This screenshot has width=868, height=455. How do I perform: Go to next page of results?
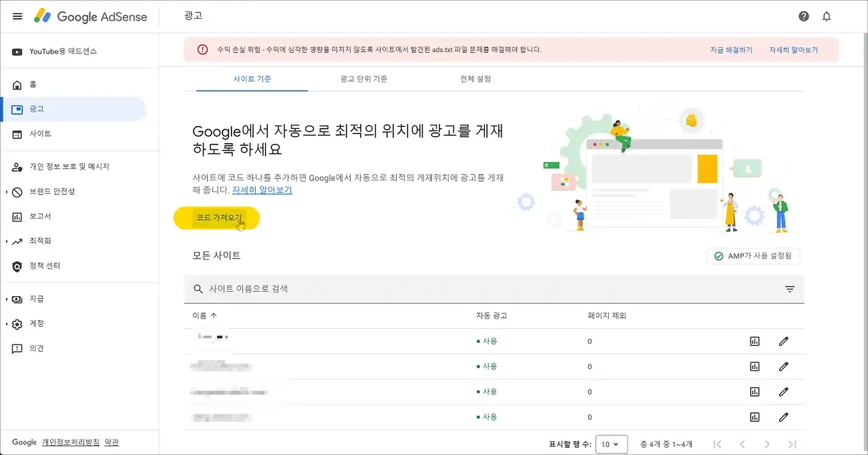[767, 444]
